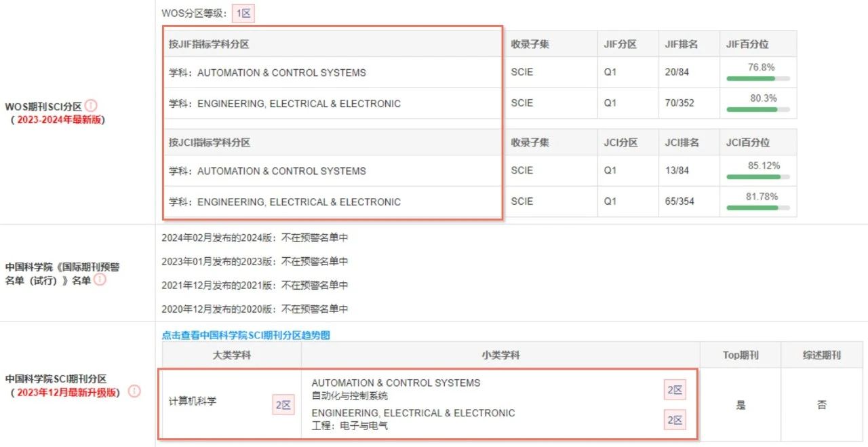Click 小类学科 column header
The height and width of the screenshot is (447, 868).
point(500,355)
